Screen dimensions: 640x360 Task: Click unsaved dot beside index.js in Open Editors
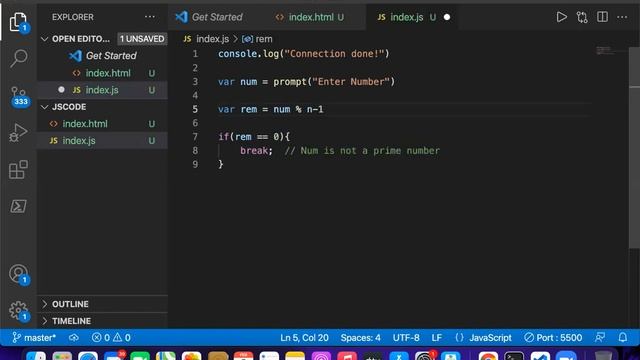click(61, 89)
